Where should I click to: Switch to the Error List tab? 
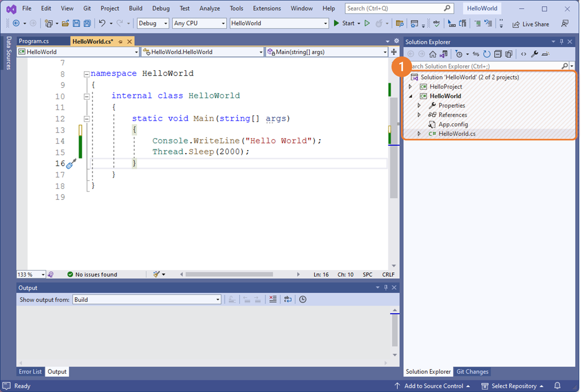pyautogui.click(x=30, y=371)
